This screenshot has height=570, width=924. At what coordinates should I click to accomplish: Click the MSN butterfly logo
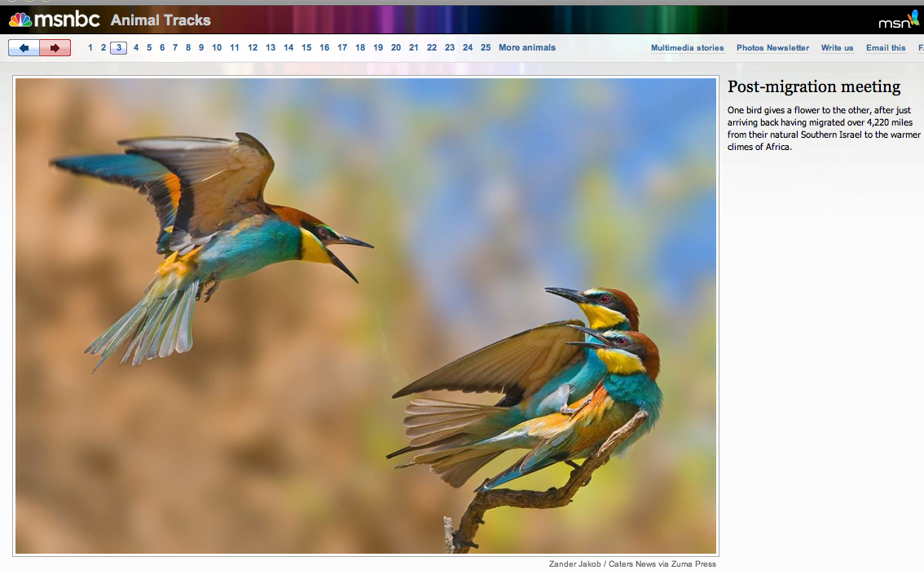(x=899, y=20)
